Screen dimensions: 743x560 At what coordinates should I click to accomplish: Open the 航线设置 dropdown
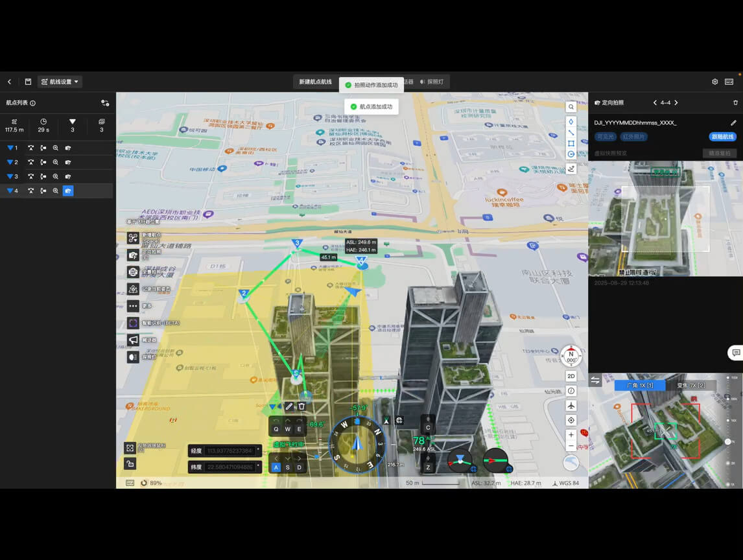point(60,82)
